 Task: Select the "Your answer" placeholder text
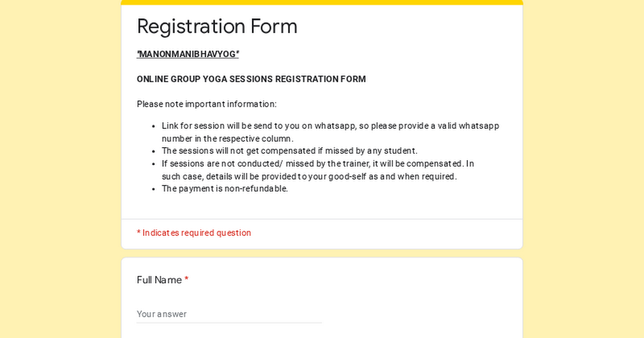tap(162, 314)
